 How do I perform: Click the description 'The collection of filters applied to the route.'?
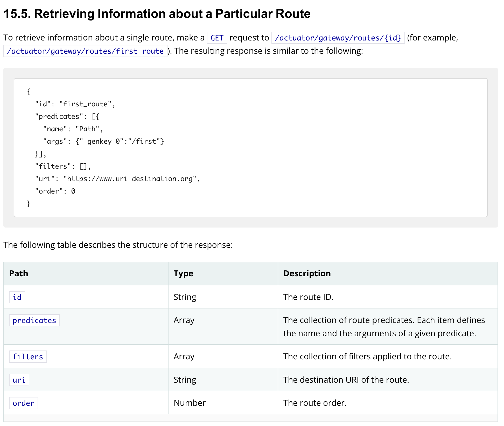367,356
